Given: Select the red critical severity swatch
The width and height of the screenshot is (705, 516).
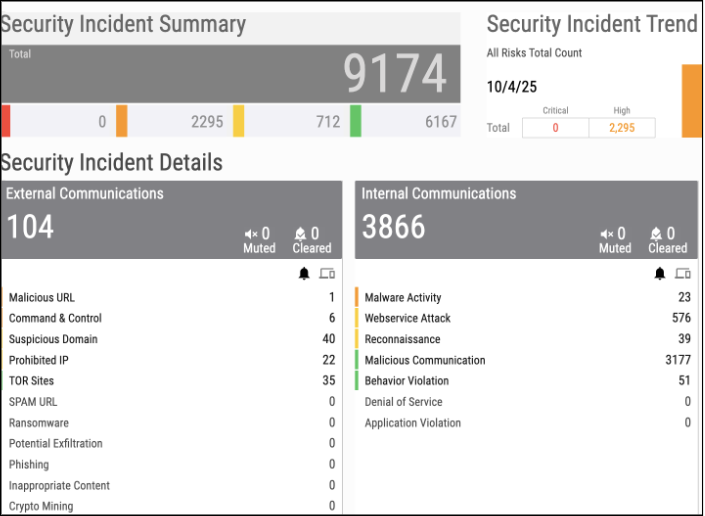Looking at the screenshot, I should tap(6, 121).
